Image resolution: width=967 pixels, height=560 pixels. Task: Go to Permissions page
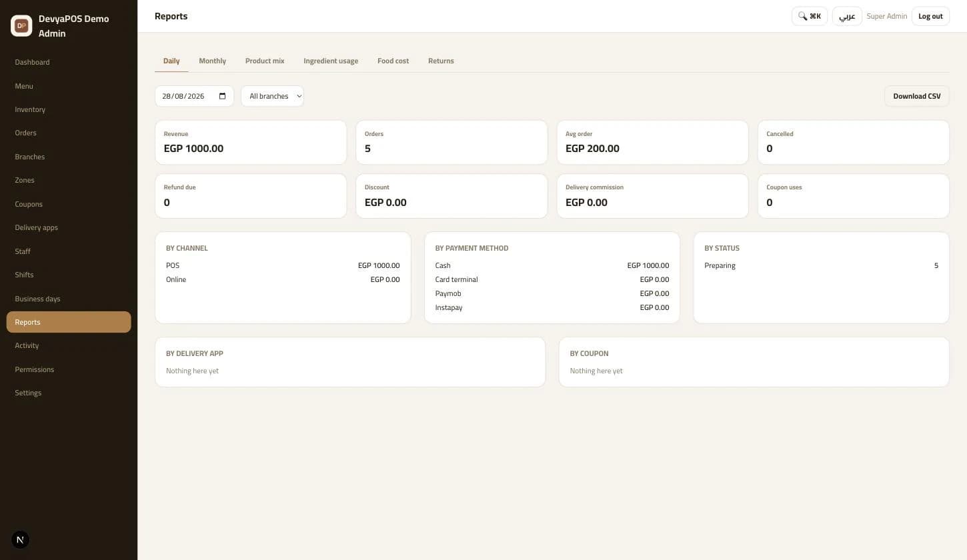(69, 369)
